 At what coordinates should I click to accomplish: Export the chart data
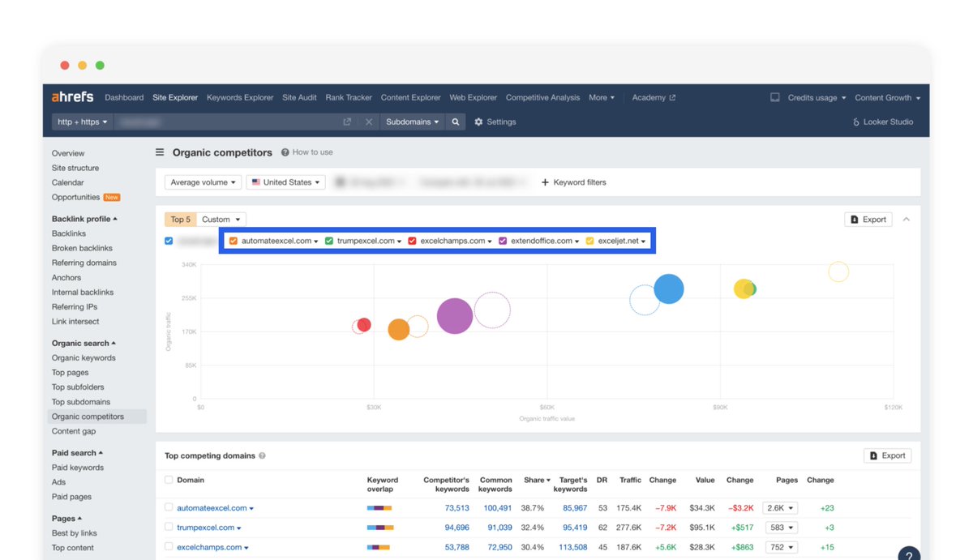click(x=868, y=220)
